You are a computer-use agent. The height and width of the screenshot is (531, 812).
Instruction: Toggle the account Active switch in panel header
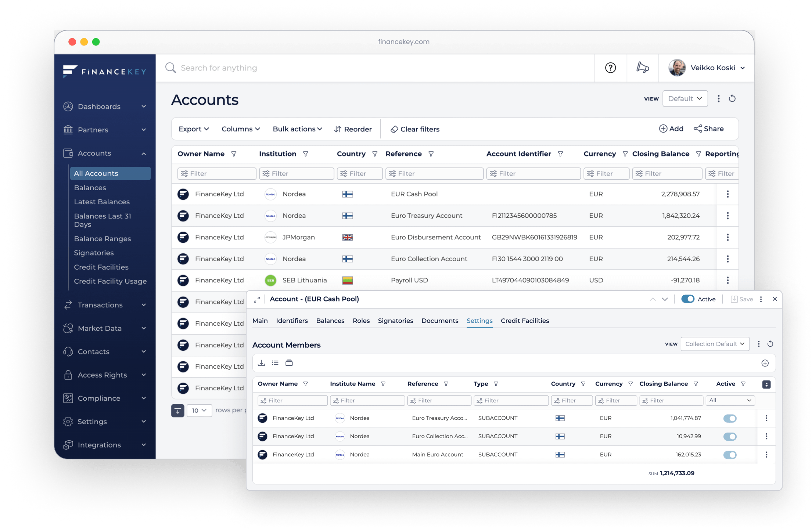click(687, 299)
